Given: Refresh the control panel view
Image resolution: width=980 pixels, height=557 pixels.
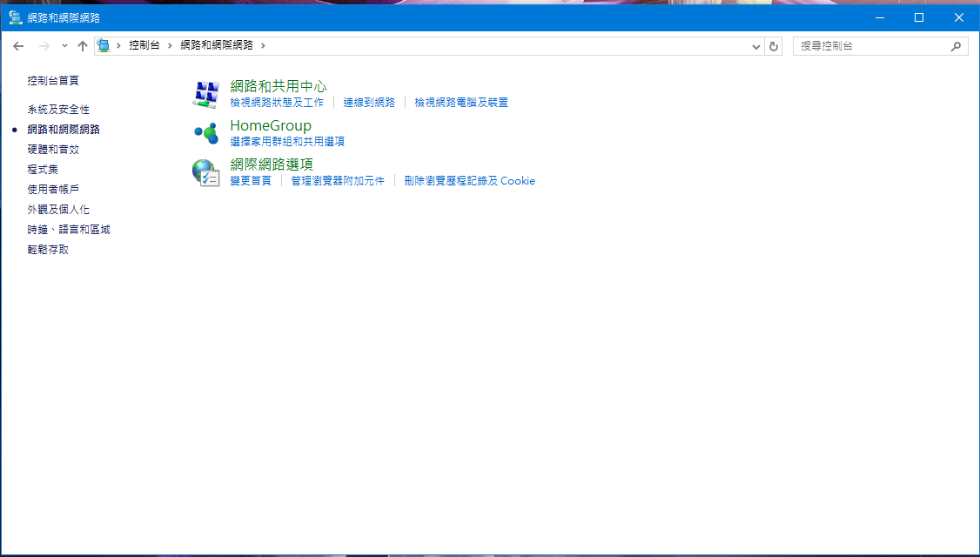Looking at the screenshot, I should [774, 45].
